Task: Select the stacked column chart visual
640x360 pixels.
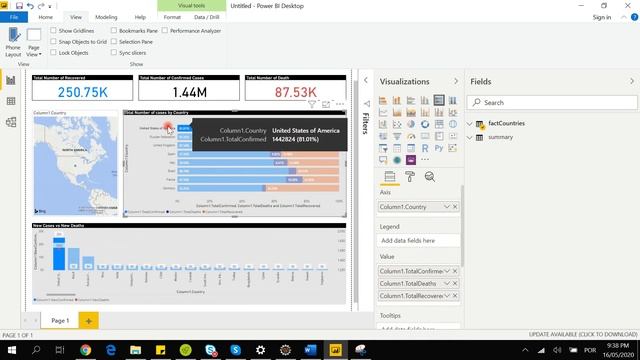Action: [x=397, y=100]
